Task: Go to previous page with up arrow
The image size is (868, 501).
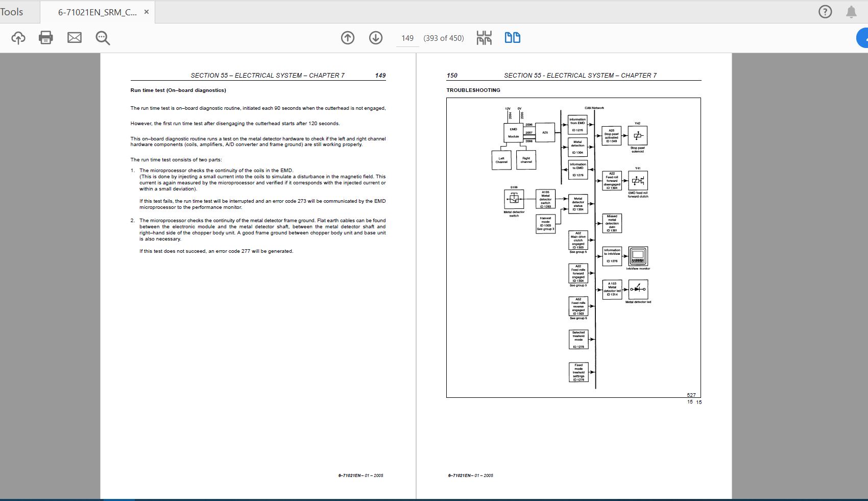Action: point(348,38)
